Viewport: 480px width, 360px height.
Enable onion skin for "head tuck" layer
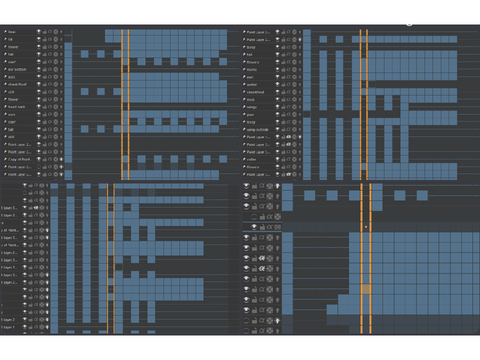click(x=61, y=107)
